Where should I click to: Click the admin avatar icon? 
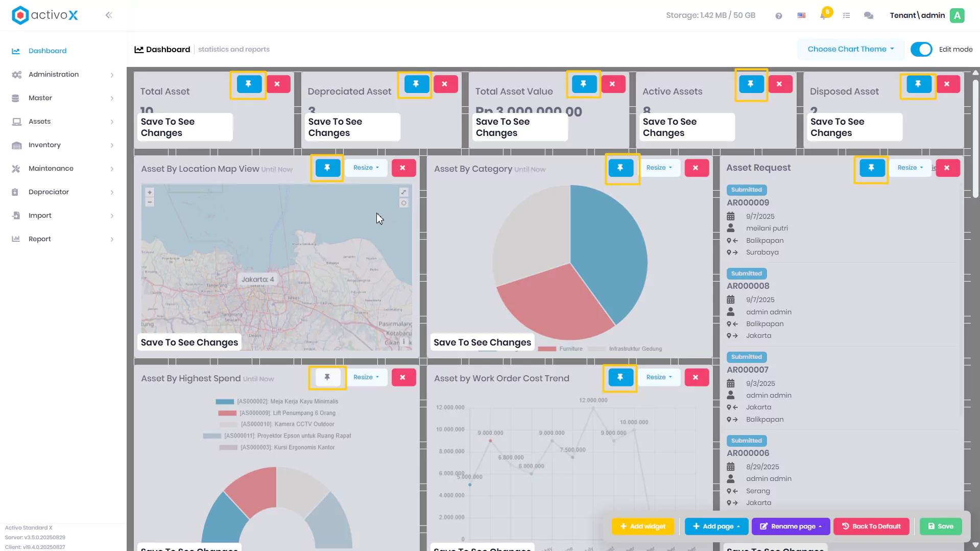(958, 15)
